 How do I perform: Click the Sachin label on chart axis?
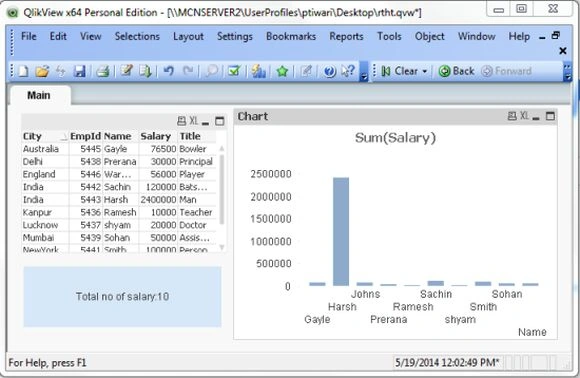tap(436, 294)
